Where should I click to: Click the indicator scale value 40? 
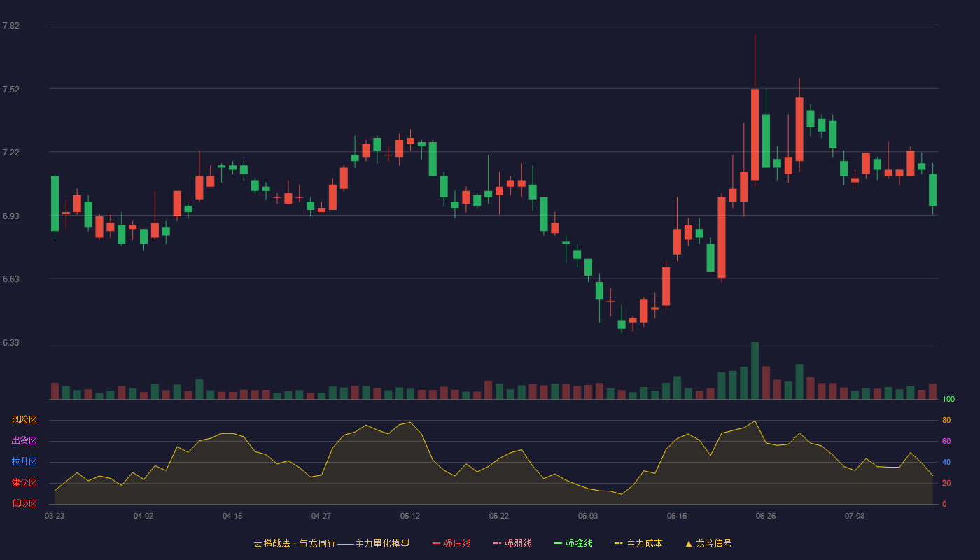pos(946,462)
